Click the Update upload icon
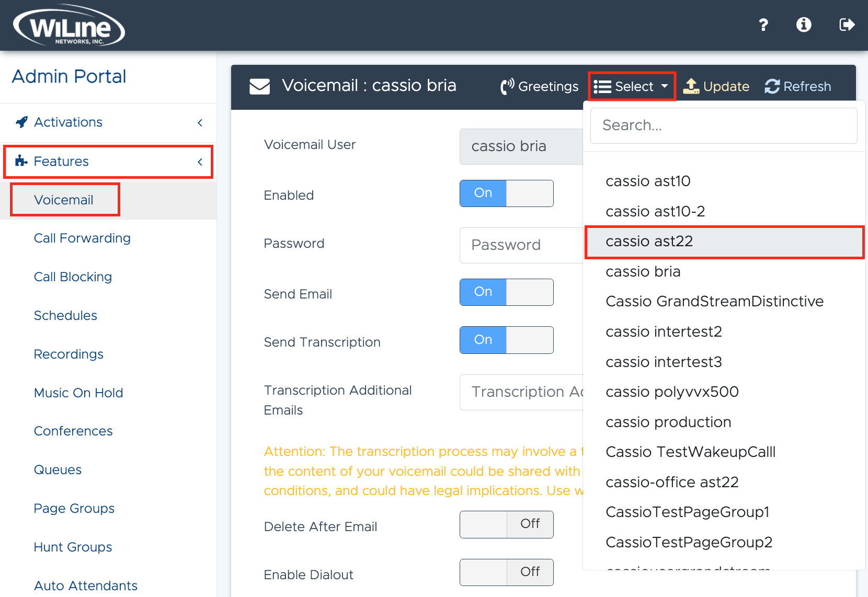 click(691, 86)
